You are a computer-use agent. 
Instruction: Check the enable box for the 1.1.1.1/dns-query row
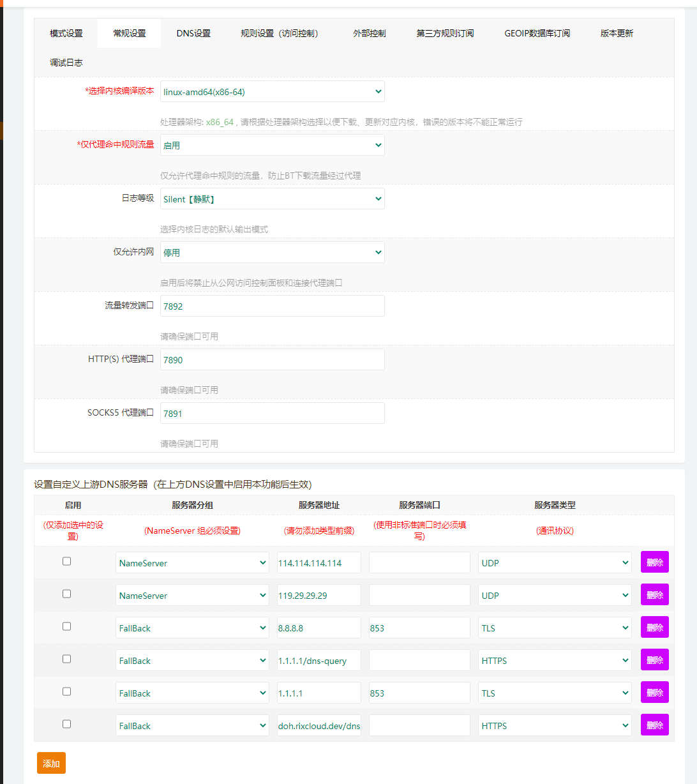coord(66,659)
